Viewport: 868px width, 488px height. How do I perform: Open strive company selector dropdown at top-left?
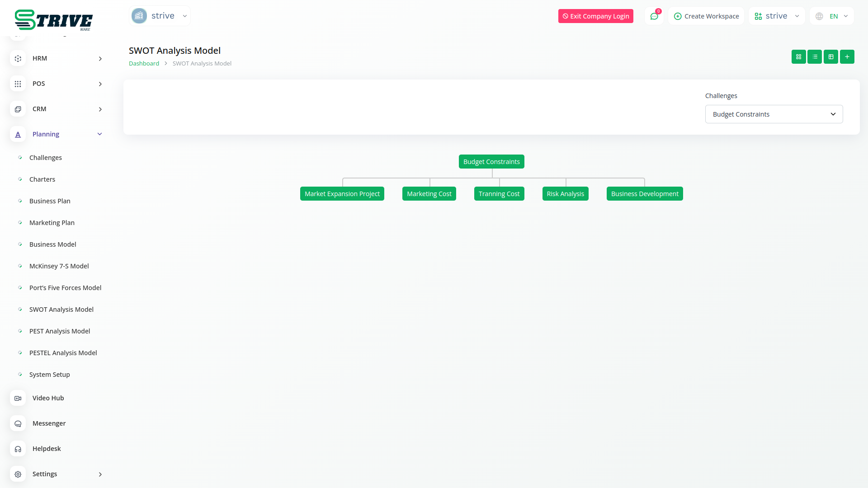[x=160, y=16]
